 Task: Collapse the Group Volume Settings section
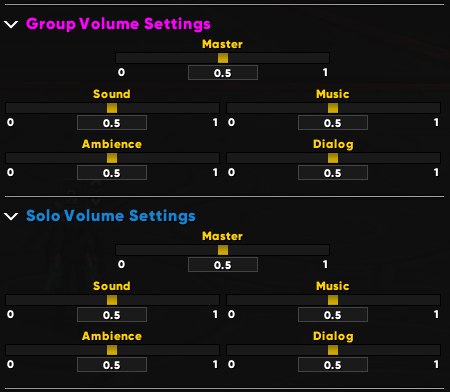(x=11, y=24)
